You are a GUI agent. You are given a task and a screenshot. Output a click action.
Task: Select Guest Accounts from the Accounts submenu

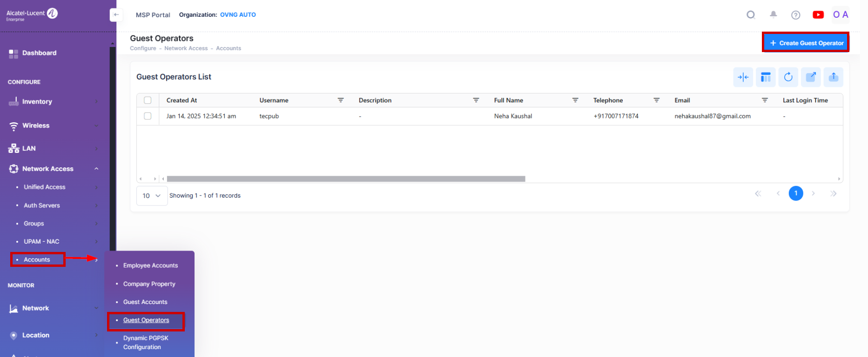pyautogui.click(x=145, y=302)
